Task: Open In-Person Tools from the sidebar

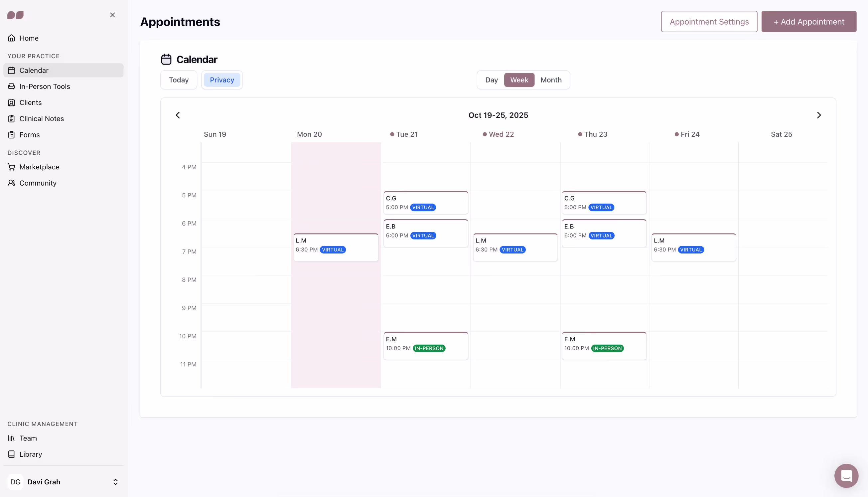Action: [12, 86]
